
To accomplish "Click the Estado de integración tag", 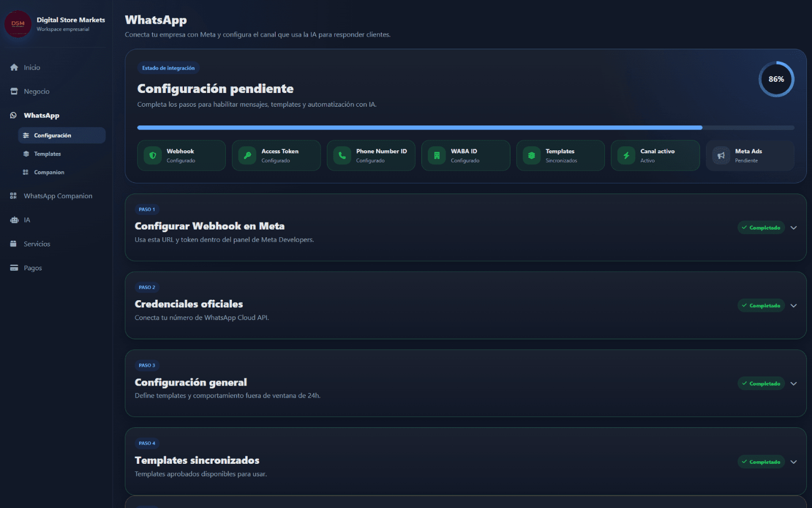I will [x=168, y=68].
